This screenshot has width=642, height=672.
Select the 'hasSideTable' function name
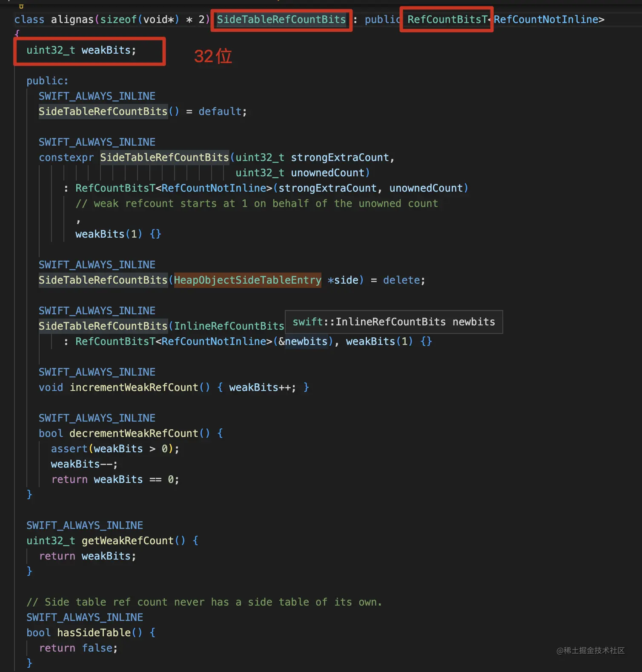(x=94, y=633)
